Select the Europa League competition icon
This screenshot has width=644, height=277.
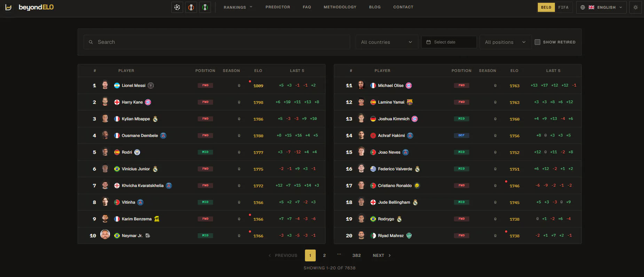tap(191, 7)
